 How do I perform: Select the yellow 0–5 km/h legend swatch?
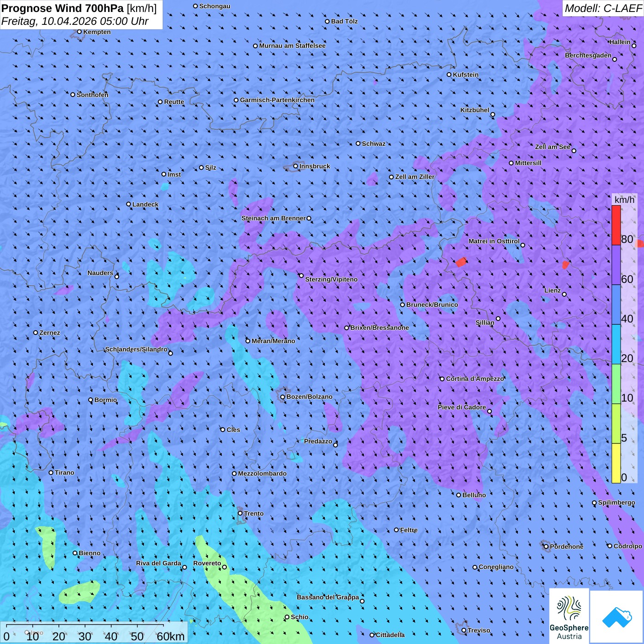616,463
